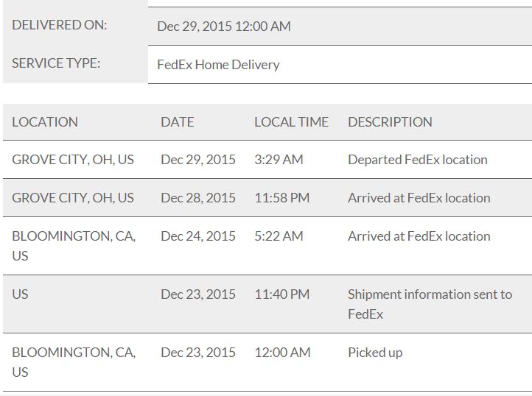The width and height of the screenshot is (532, 396).
Task: Click the LOCAL TIME column header
Action: [291, 121]
